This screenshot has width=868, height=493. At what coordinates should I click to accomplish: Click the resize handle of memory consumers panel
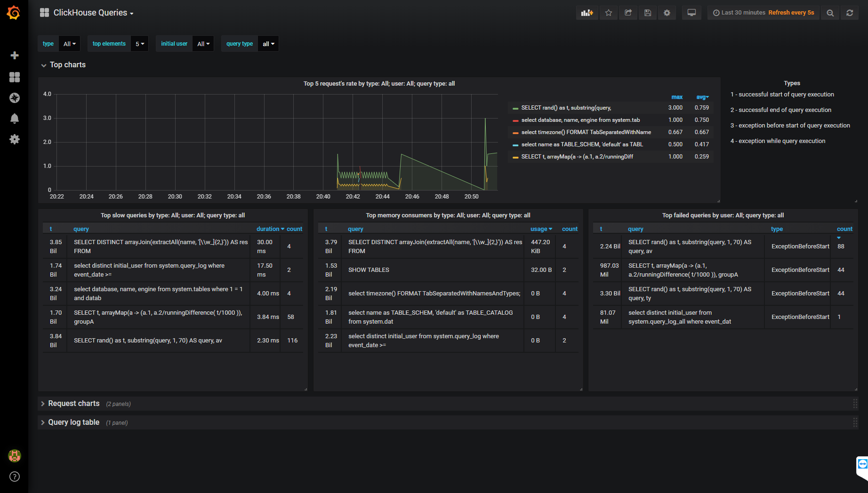(x=581, y=389)
